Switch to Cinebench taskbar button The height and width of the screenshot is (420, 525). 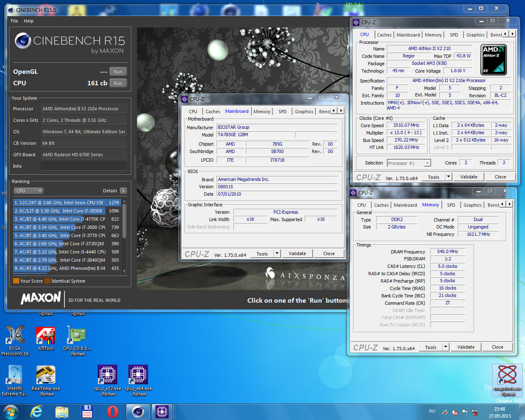[x=138, y=411]
